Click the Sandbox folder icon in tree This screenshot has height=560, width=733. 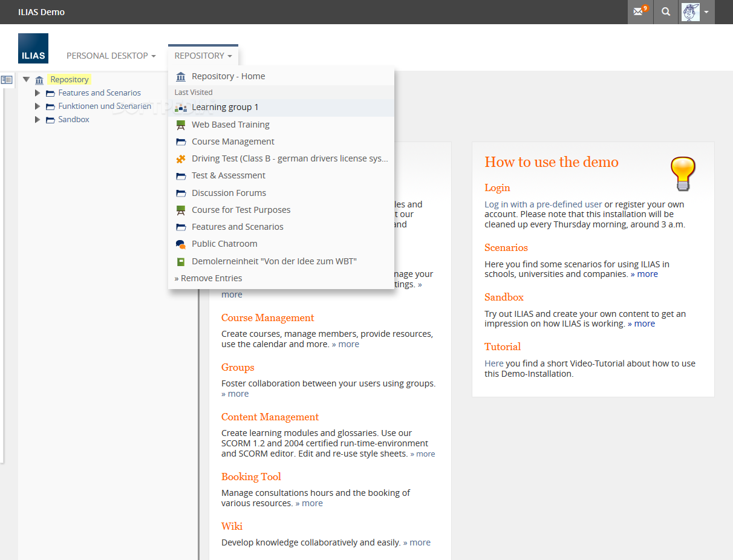tap(50, 120)
